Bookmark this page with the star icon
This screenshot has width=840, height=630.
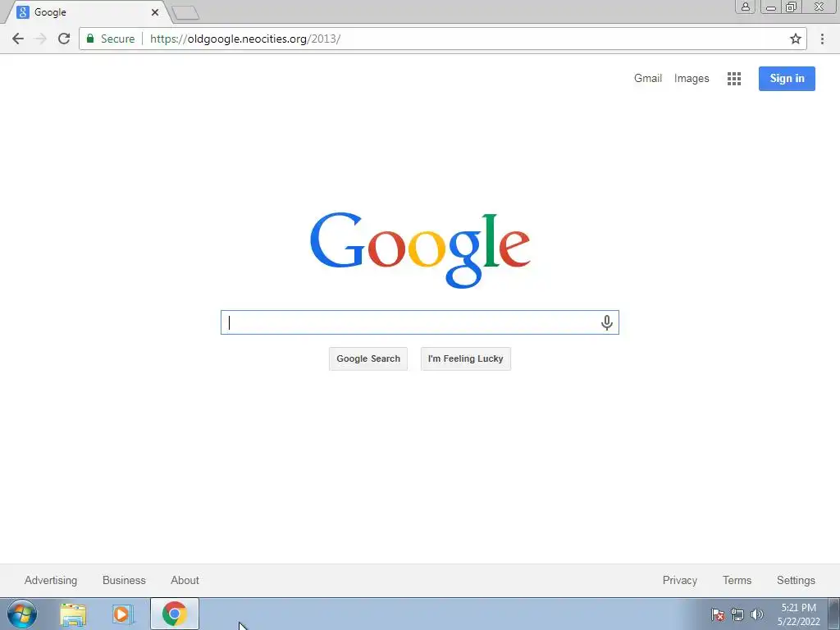(x=796, y=39)
